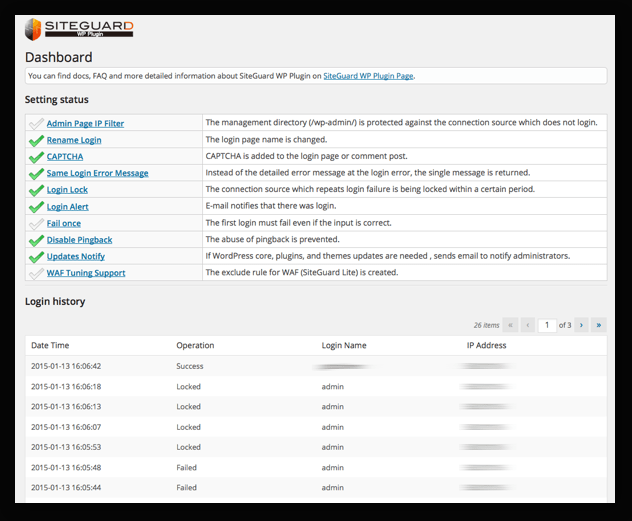Click 'E-mail notifies that there was login.' text
The width and height of the screenshot is (632, 521).
pos(271,206)
